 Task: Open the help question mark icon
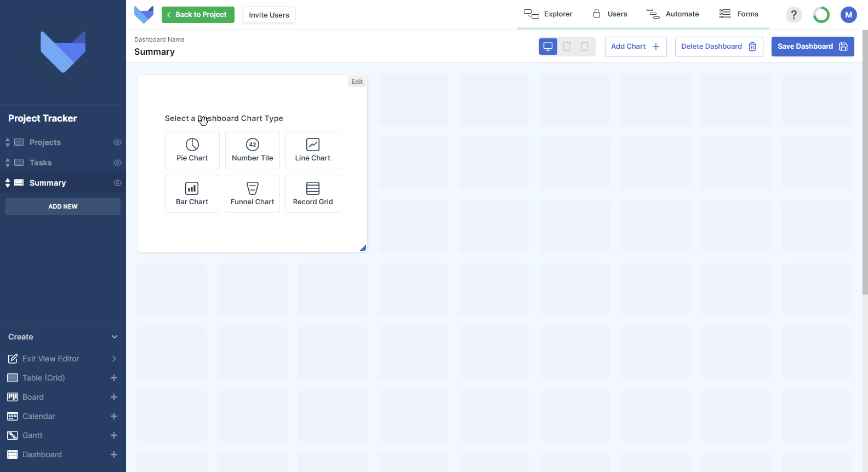(793, 15)
